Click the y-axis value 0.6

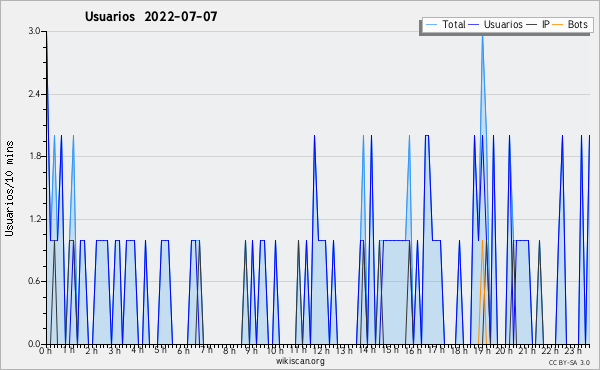click(34, 281)
